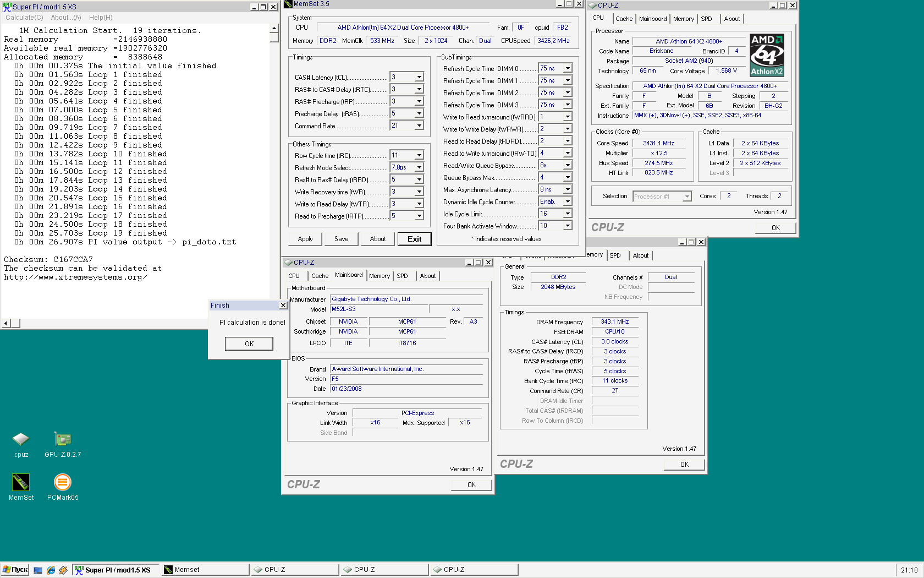The height and width of the screenshot is (578, 924).
Task: Open the cpuz desktop icon
Action: [21, 445]
